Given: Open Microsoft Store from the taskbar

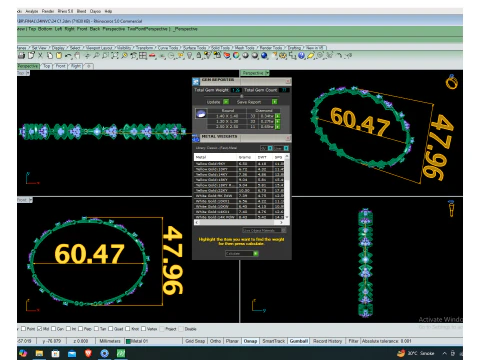Looking at the screenshot, I should [55, 353].
